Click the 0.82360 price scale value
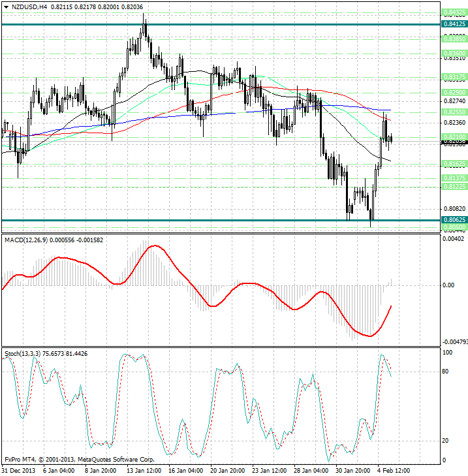The image size is (468, 476). pyautogui.click(x=454, y=122)
